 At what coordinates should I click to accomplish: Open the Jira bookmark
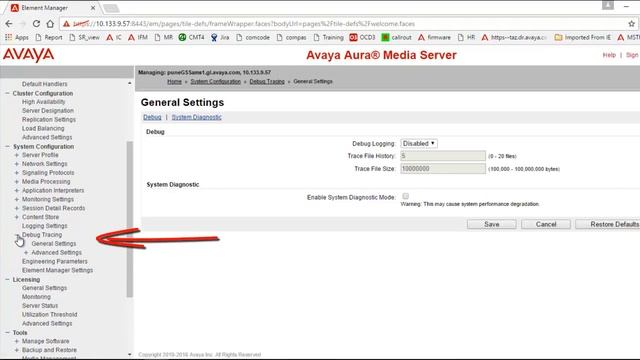(x=220, y=37)
